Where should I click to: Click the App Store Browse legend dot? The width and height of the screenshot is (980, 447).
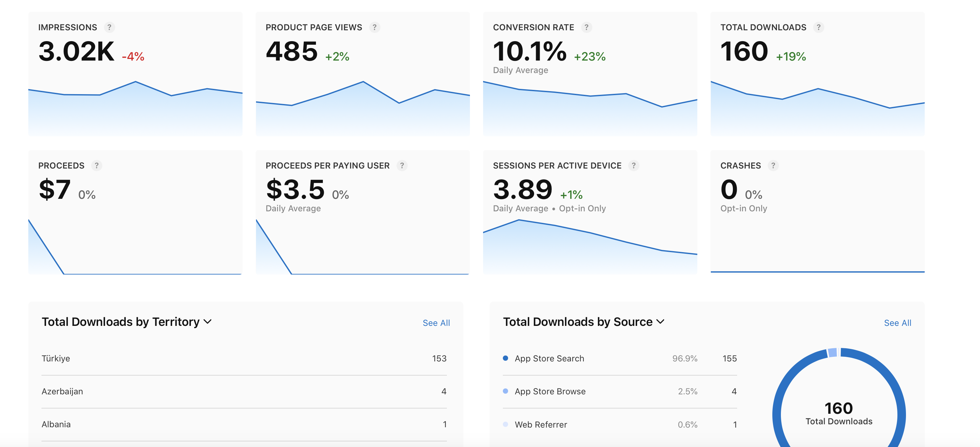505,391
